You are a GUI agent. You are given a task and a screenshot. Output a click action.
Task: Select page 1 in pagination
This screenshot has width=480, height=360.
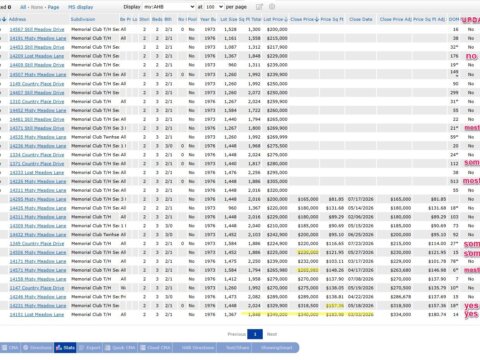[255, 334]
